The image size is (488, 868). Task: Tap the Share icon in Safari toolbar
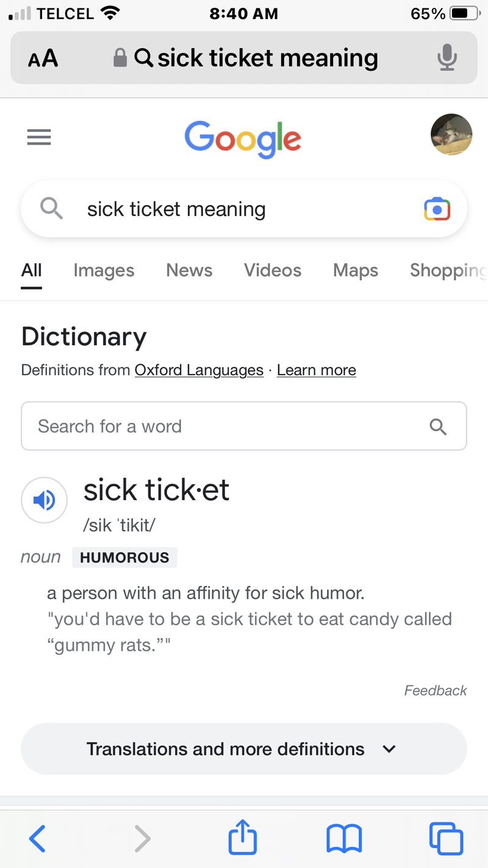(x=242, y=837)
